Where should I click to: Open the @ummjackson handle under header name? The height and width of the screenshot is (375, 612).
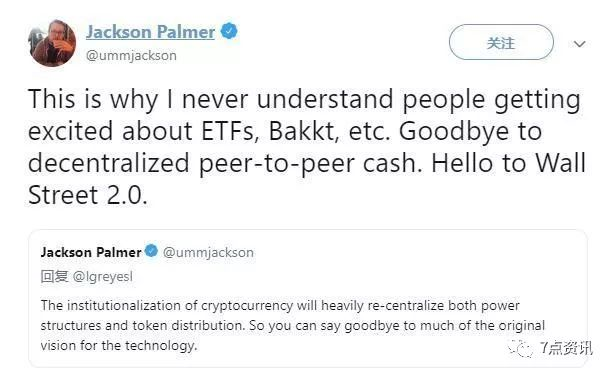tap(131, 55)
